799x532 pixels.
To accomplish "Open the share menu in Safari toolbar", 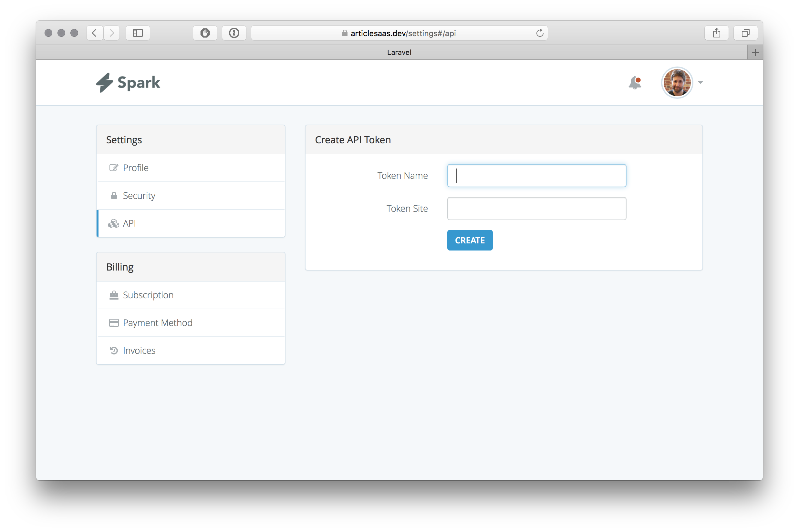I will point(717,33).
